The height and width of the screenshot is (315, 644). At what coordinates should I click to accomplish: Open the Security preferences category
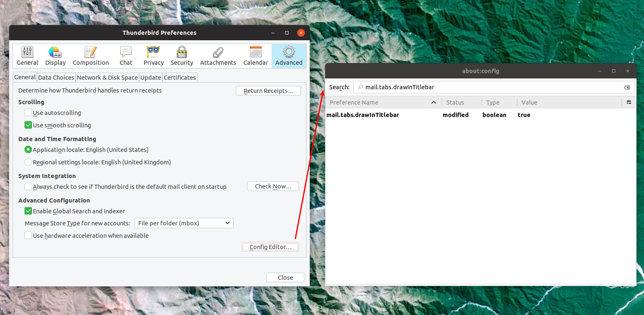[x=182, y=56]
